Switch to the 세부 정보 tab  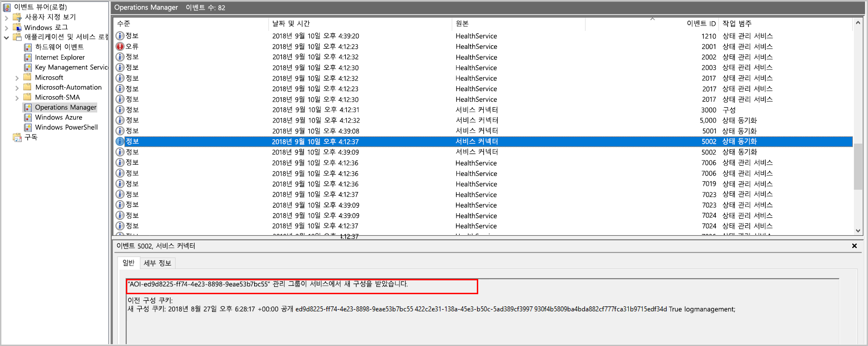coord(157,263)
